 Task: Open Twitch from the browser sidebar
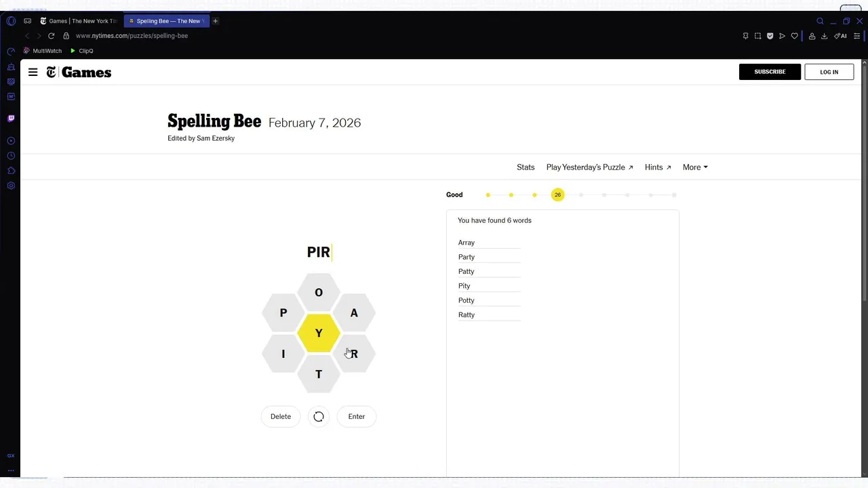(11, 118)
